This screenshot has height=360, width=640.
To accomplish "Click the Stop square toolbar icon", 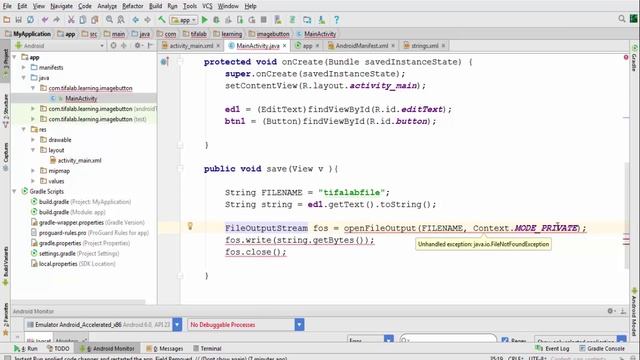I will click(x=264, y=20).
